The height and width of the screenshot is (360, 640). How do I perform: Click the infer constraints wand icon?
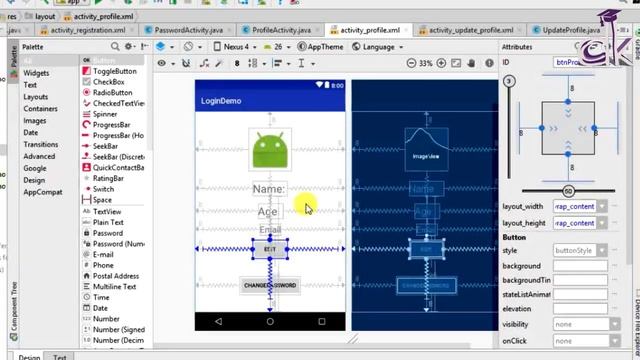click(x=219, y=63)
